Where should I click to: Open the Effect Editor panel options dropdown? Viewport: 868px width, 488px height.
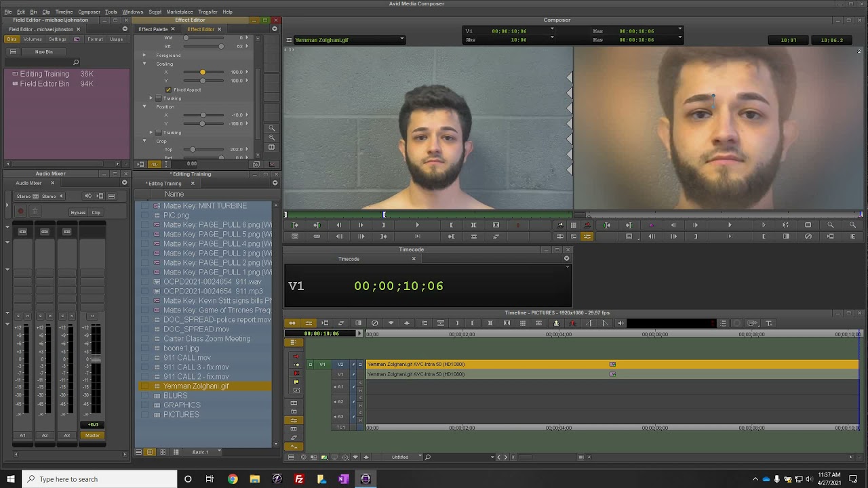pos(275,29)
